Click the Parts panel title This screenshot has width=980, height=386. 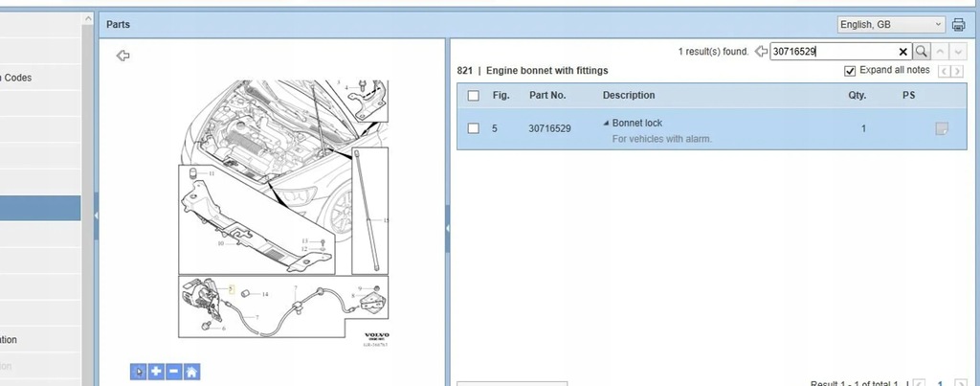coord(118,24)
